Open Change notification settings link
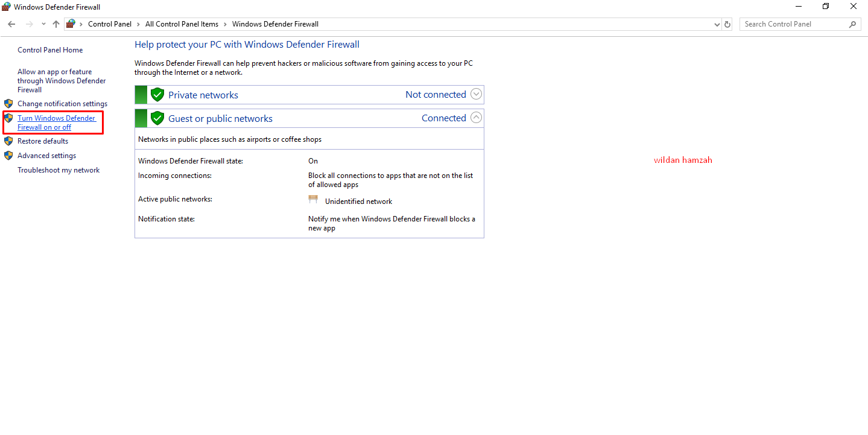 62,104
